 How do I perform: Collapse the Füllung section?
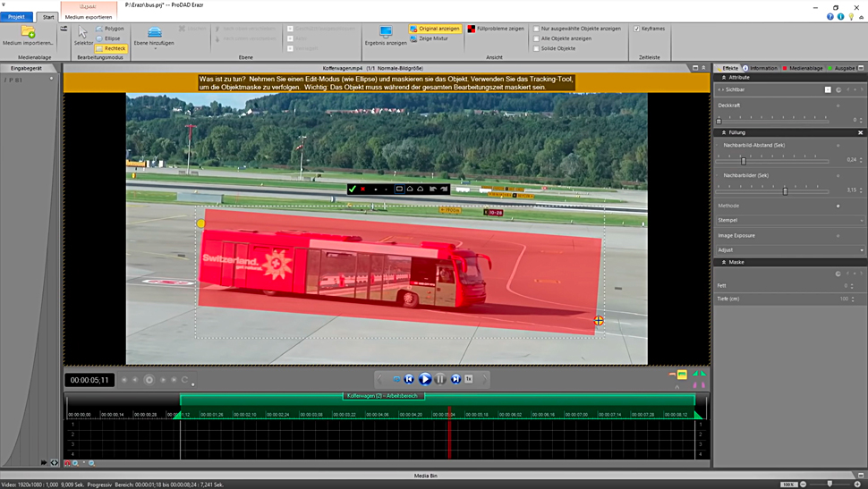click(x=723, y=132)
